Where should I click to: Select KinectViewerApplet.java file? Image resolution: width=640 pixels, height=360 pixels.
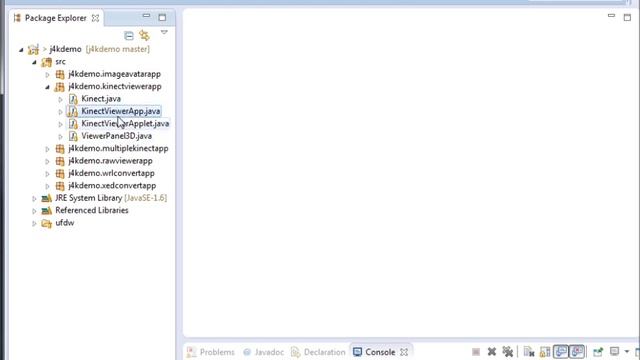click(125, 123)
